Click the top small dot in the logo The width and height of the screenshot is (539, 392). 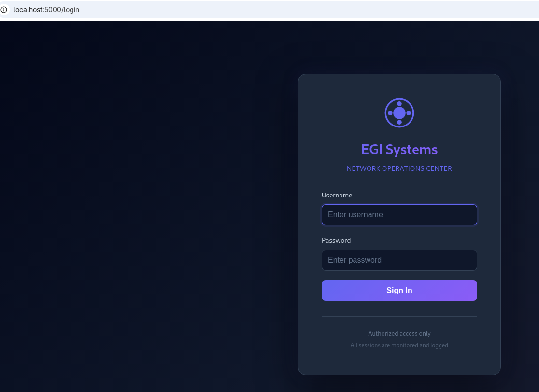(399, 104)
